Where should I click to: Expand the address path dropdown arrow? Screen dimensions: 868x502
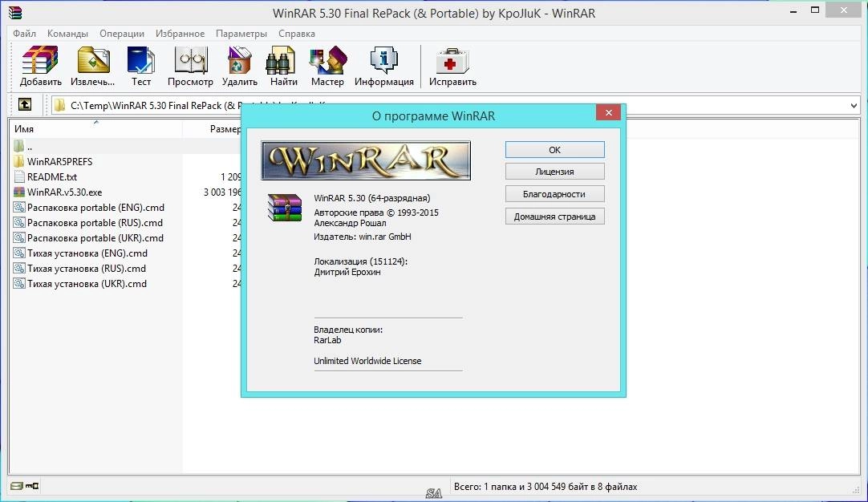853,105
